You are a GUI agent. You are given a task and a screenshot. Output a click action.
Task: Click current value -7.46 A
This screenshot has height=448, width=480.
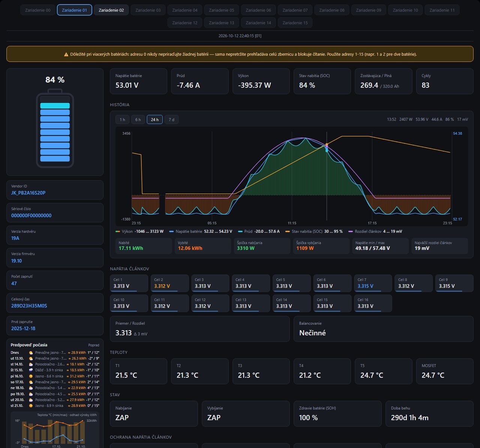(x=188, y=86)
